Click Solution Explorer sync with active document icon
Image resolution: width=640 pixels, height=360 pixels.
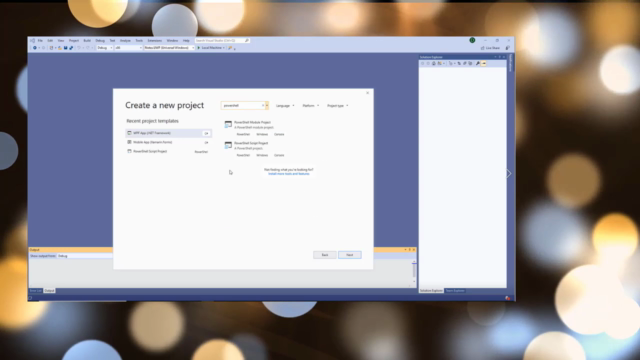[x=459, y=63]
